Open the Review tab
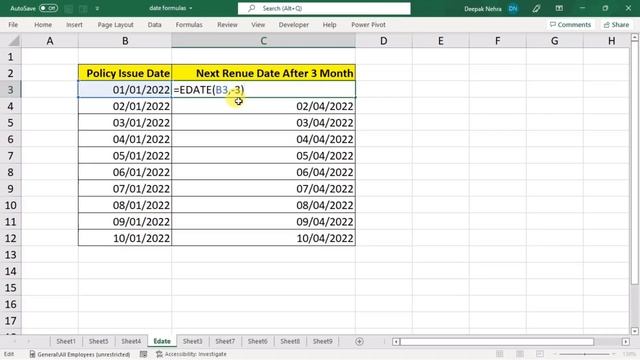This screenshot has height=360, width=640. point(227,24)
